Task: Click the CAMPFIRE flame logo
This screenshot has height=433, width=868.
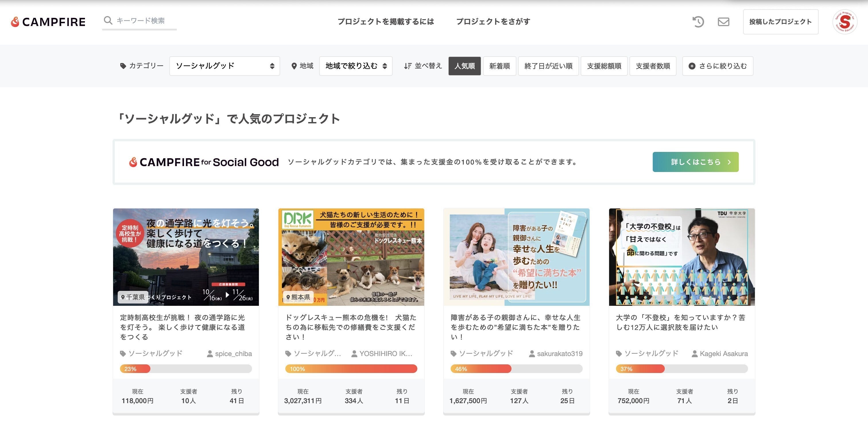Action: 15,22
